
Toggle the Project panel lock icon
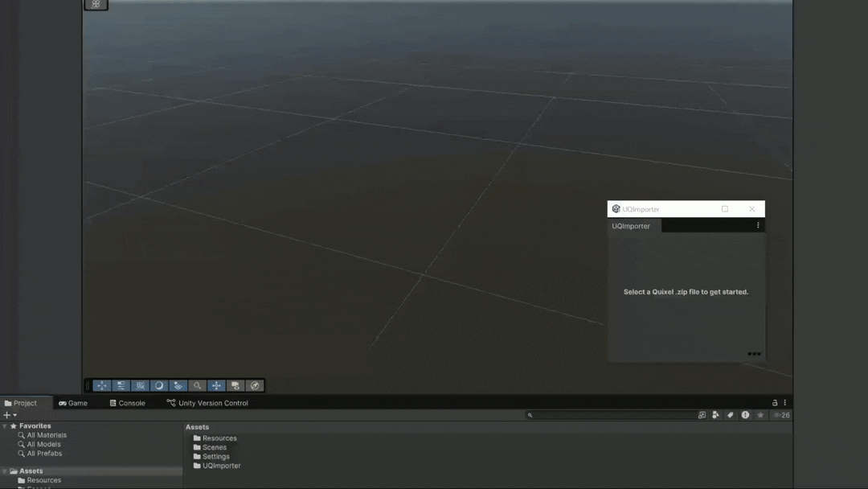(775, 403)
